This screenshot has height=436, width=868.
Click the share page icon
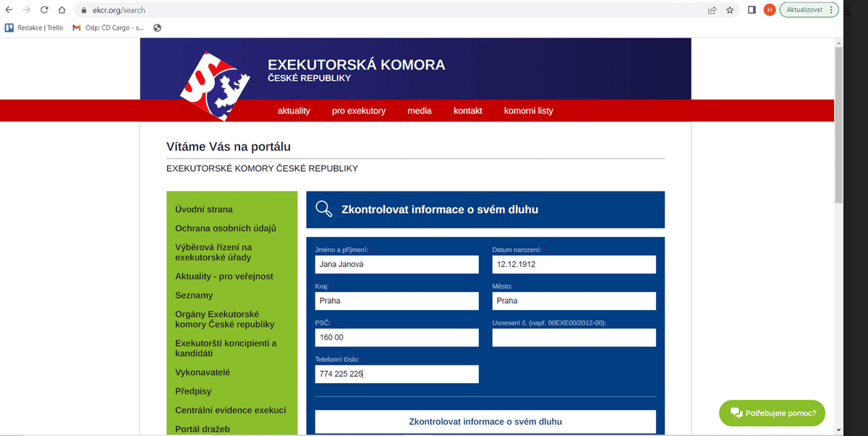712,10
